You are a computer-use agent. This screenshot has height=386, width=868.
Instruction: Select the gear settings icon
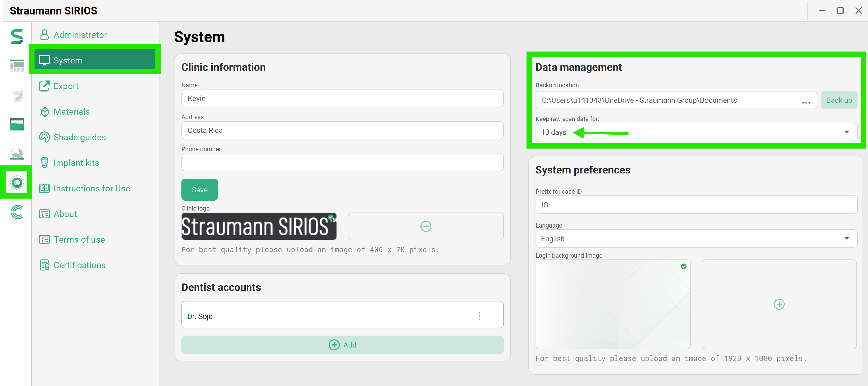[17, 182]
